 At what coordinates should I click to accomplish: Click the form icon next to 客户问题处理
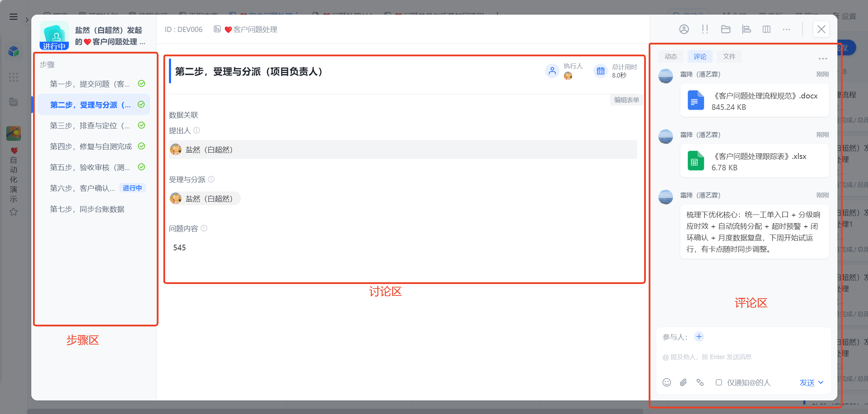coord(217,29)
